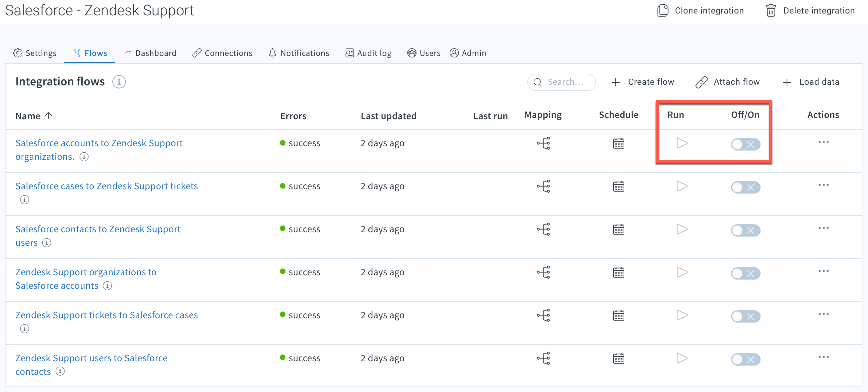Open mapping for Zendesk organizations to Salesforce accounts flow
Viewport: 868px width, 392px height.
point(543,272)
